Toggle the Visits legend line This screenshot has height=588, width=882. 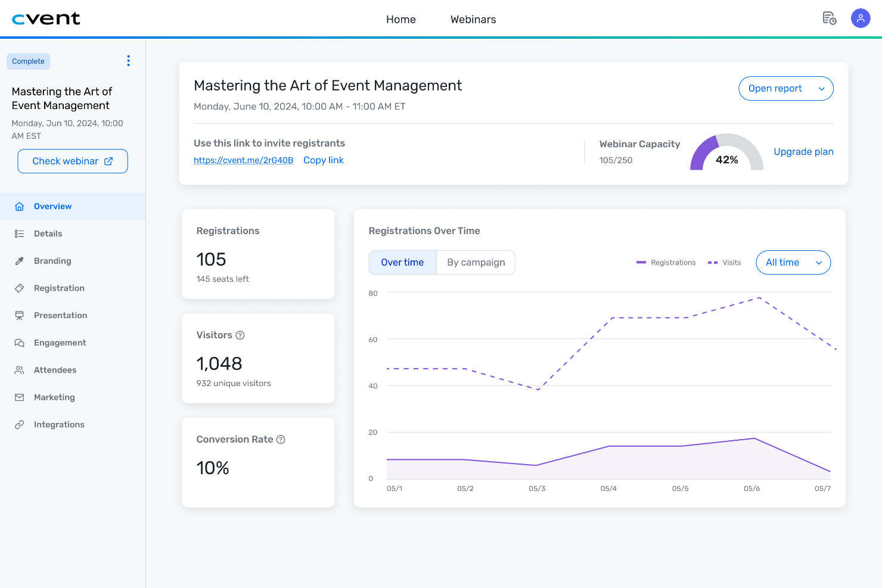pyautogui.click(x=724, y=262)
